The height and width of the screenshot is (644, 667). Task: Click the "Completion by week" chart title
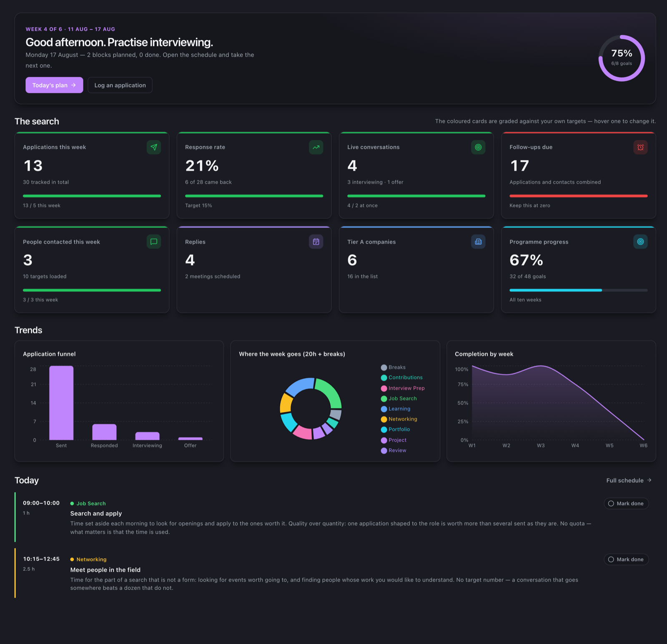tap(484, 354)
